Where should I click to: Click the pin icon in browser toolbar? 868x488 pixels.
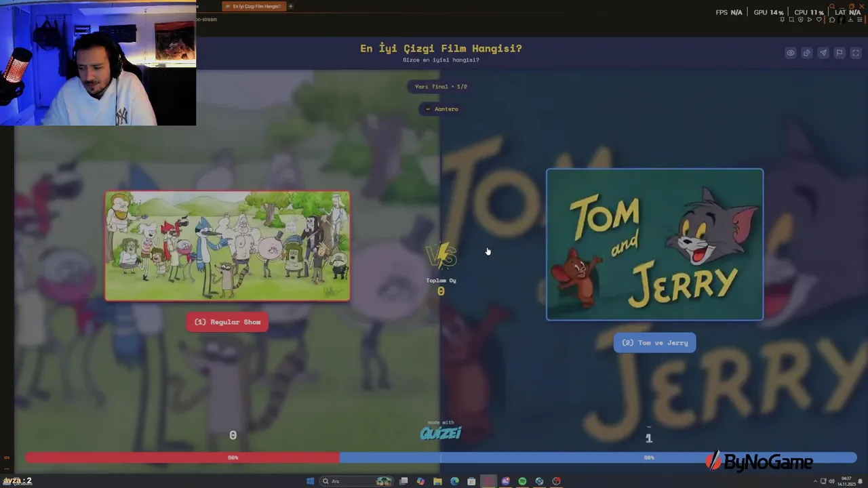[783, 20]
